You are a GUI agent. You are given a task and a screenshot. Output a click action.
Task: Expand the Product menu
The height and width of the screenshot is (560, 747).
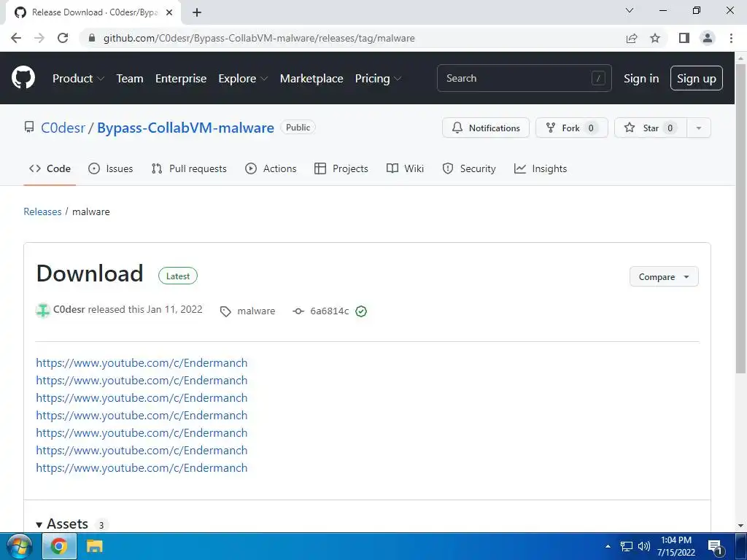(x=78, y=79)
